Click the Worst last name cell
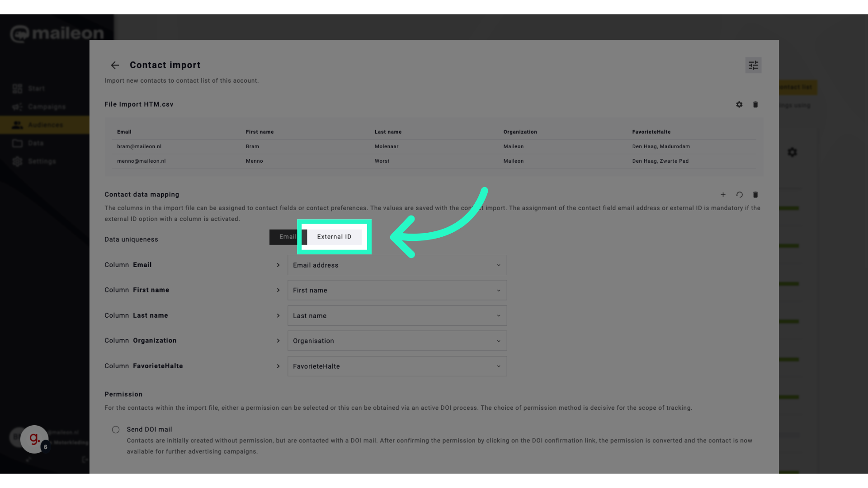Viewport: 868px width, 488px height. (x=382, y=161)
